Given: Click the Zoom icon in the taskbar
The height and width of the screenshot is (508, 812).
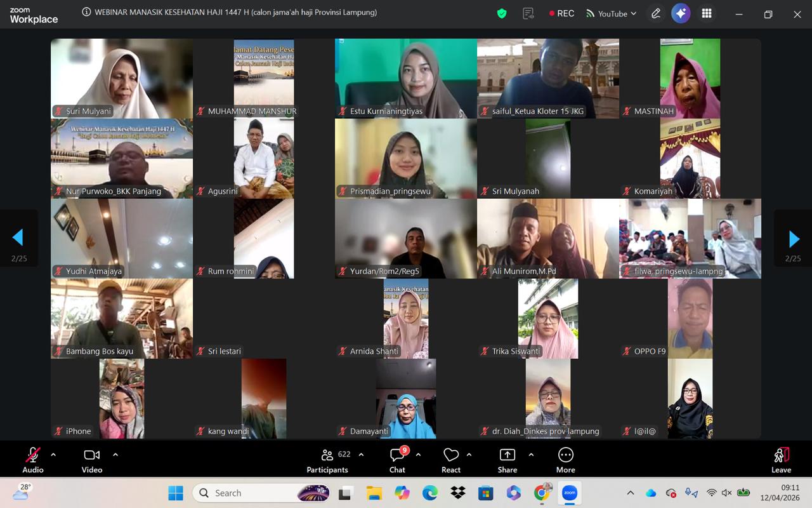Looking at the screenshot, I should 569,493.
